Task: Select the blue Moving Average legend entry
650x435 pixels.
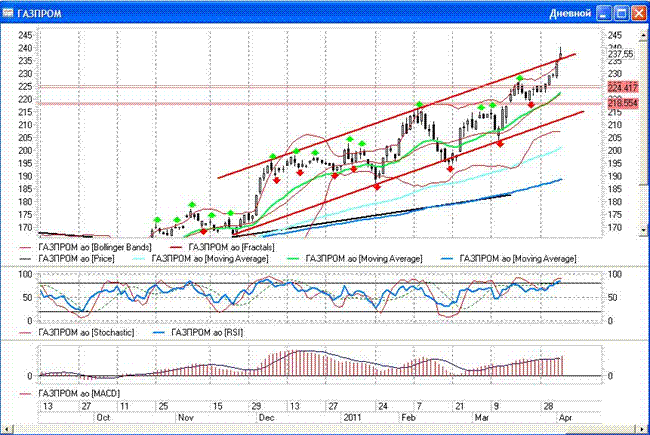Action: coord(509,259)
